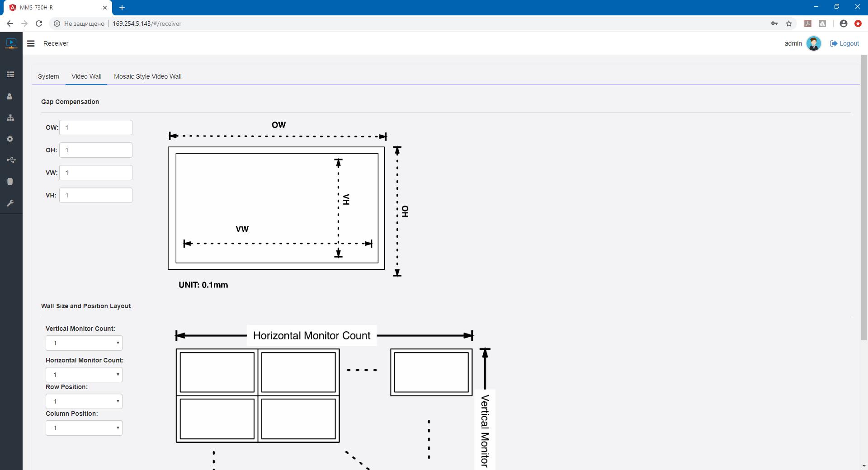868x470 pixels.
Task: Click the chip icon in the sidebar
Action: (10, 182)
